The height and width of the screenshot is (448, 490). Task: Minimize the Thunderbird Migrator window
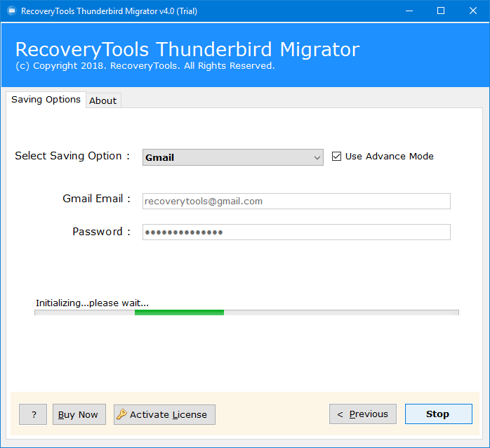pos(409,11)
